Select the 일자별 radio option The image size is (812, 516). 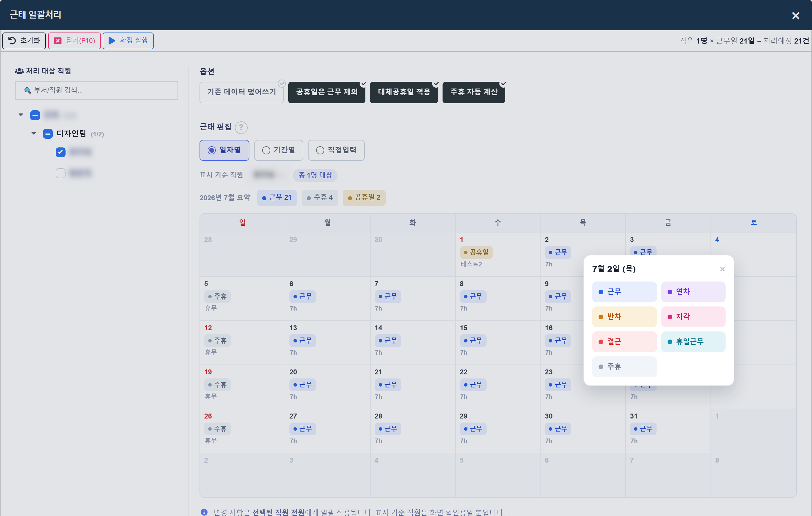click(224, 150)
